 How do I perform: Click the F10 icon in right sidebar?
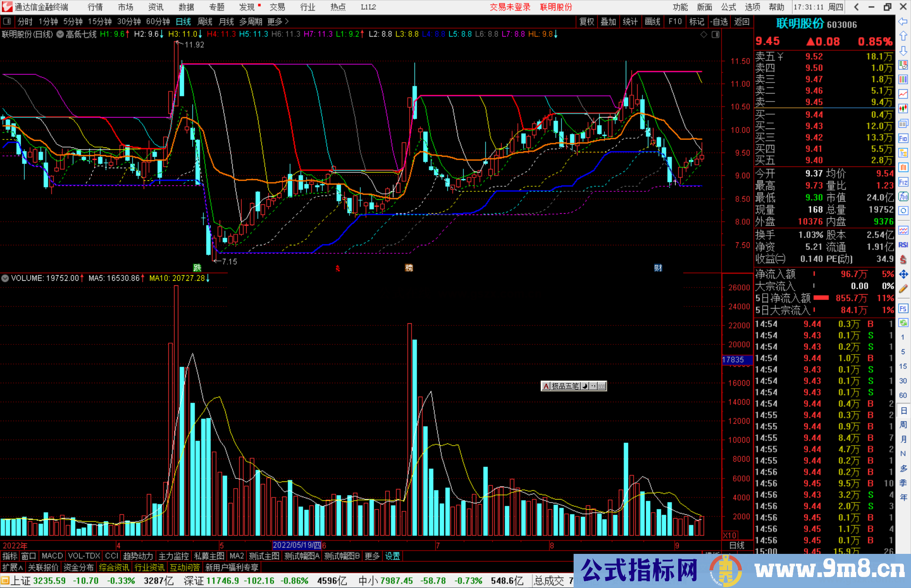903,138
